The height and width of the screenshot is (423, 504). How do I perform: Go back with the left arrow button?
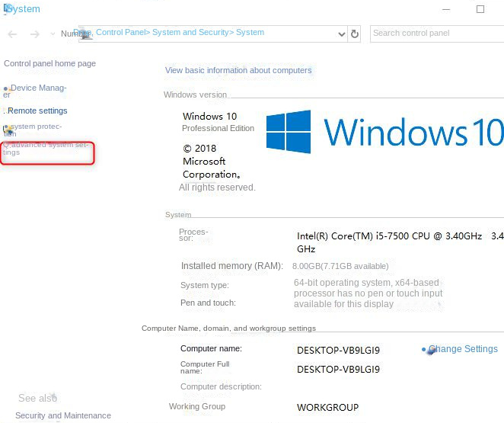pos(12,34)
